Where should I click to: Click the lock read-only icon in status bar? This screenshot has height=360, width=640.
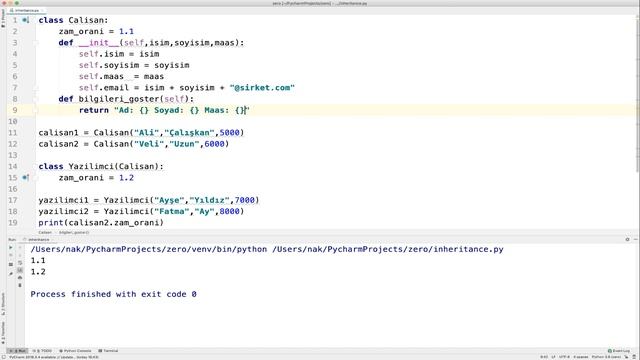pyautogui.click(x=627, y=357)
